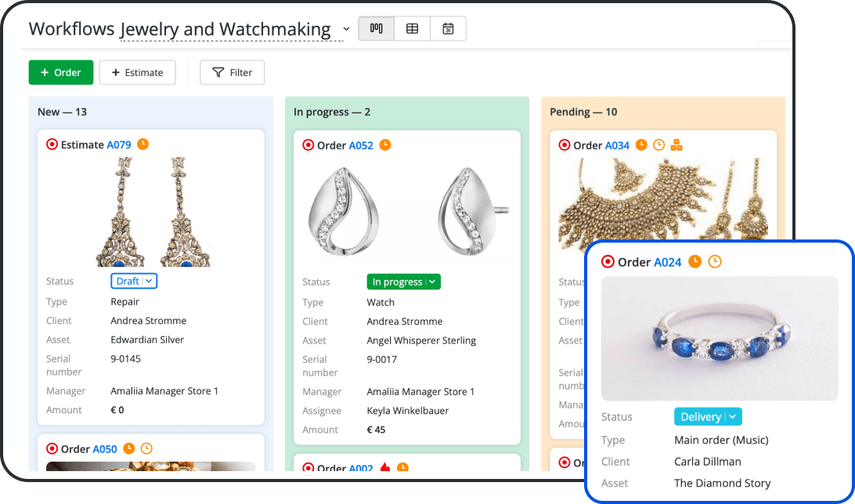Add a new Estimate
The height and width of the screenshot is (504, 855).
(x=137, y=72)
